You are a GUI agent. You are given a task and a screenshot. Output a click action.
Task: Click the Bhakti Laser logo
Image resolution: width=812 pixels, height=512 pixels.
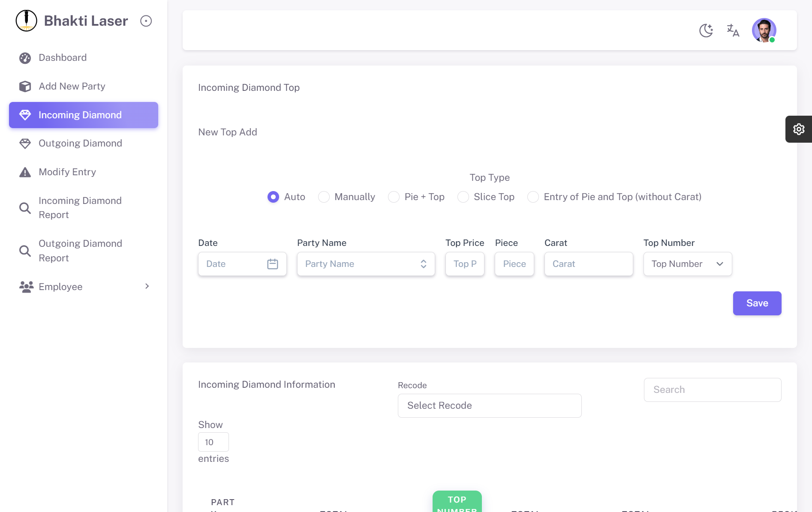(x=27, y=21)
